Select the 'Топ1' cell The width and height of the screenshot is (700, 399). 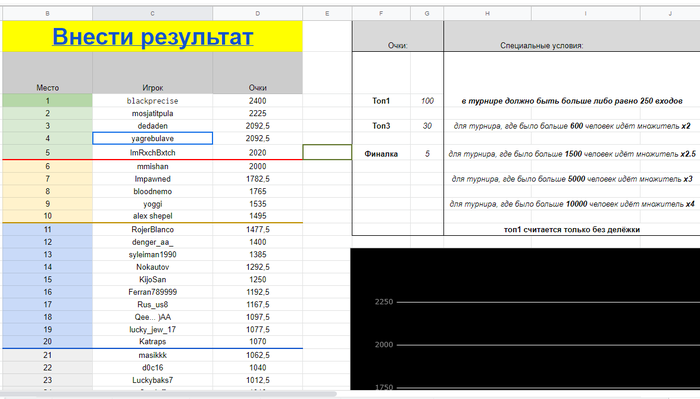pos(381,101)
